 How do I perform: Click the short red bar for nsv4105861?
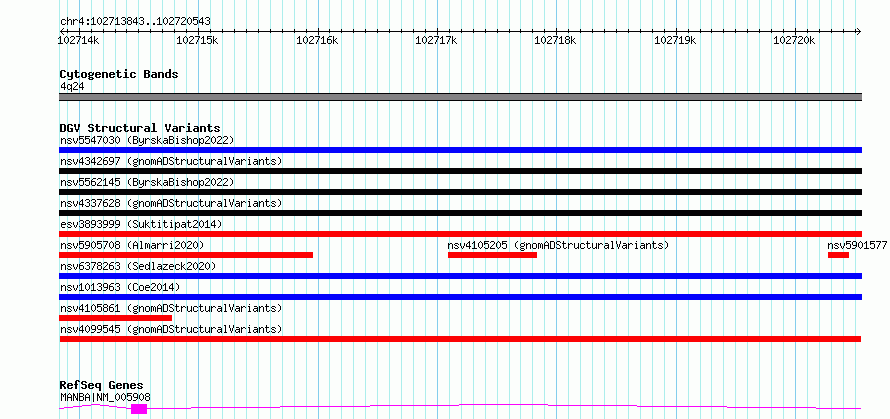[116, 318]
